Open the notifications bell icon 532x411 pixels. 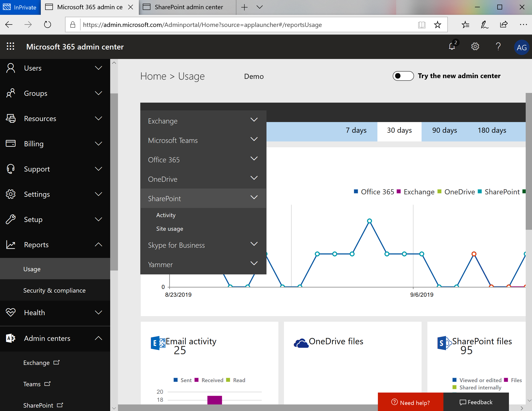click(452, 46)
